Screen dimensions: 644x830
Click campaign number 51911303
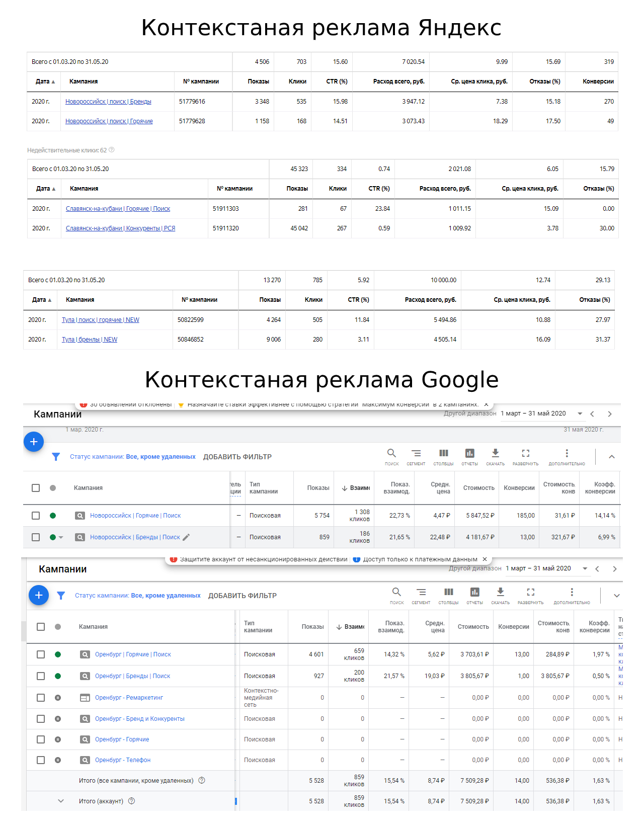226,209
